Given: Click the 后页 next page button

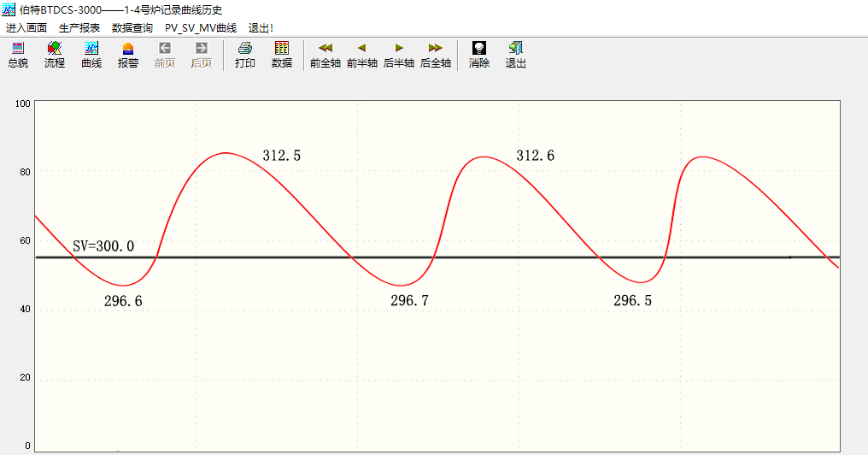Looking at the screenshot, I should pyautogui.click(x=202, y=55).
